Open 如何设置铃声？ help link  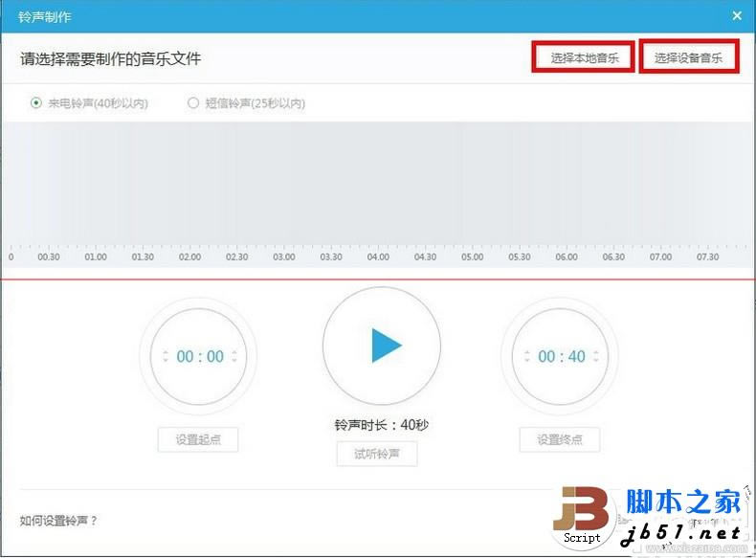point(58,521)
